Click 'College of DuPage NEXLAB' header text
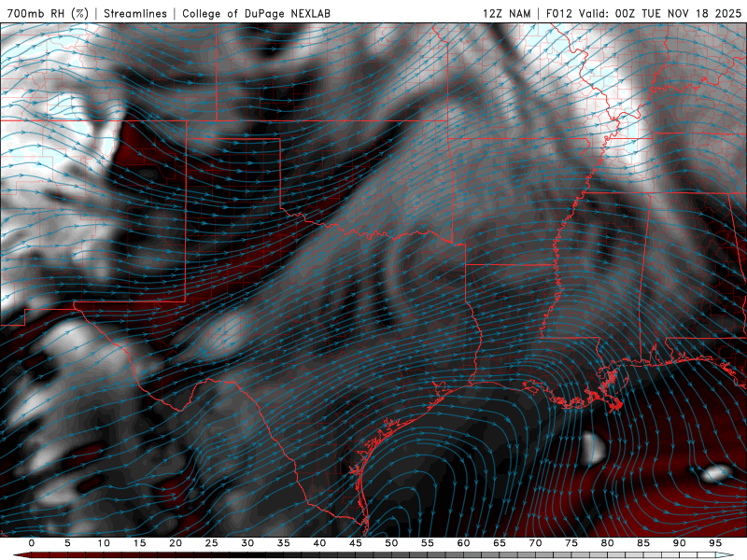Screen dimensions: 747x560 point(256,13)
